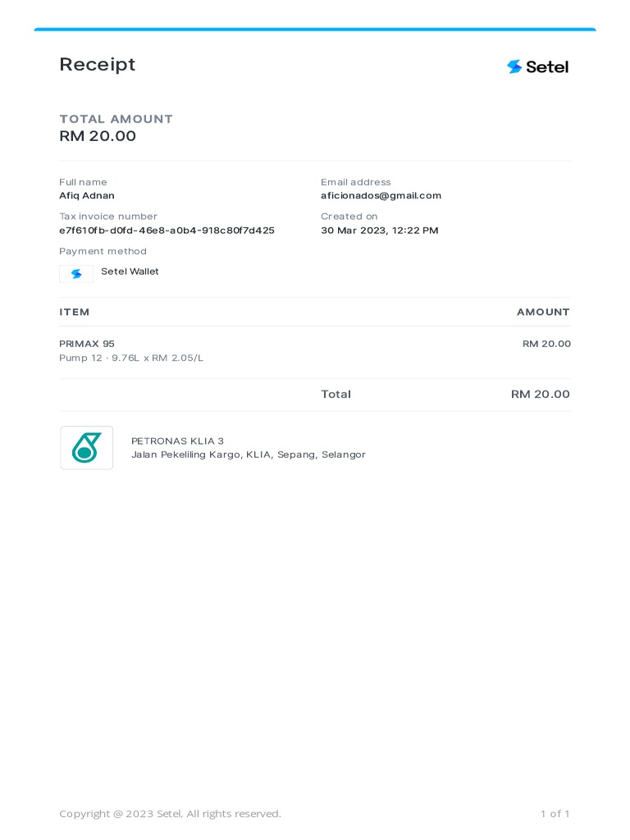Select the Jalan Pekeliling Kargo address
Viewport: 630px width, 840px height.
(x=248, y=454)
